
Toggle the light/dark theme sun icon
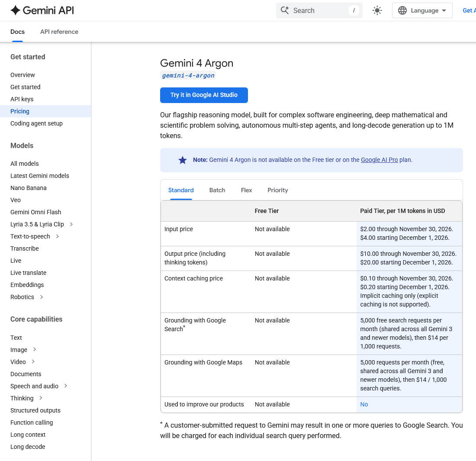pos(377,11)
